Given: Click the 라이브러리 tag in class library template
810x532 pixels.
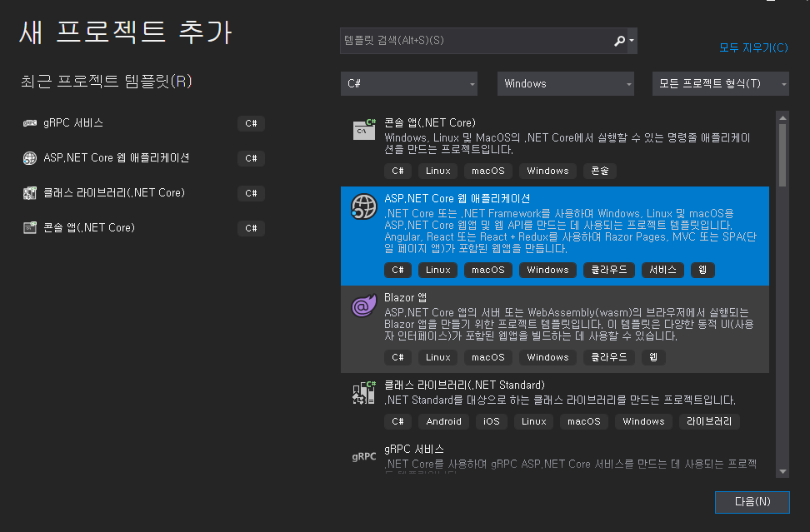Looking at the screenshot, I should [x=709, y=421].
